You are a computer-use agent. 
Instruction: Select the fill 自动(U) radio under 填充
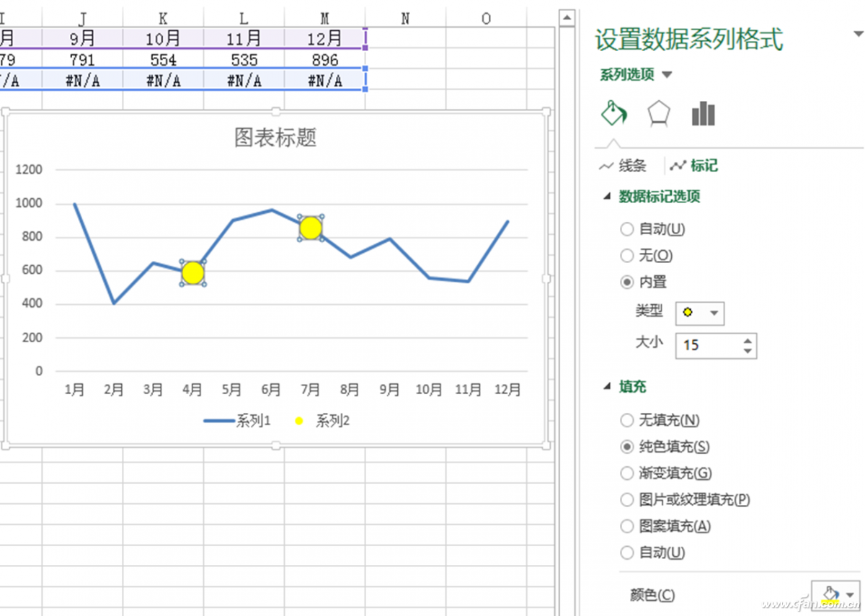[627, 553]
